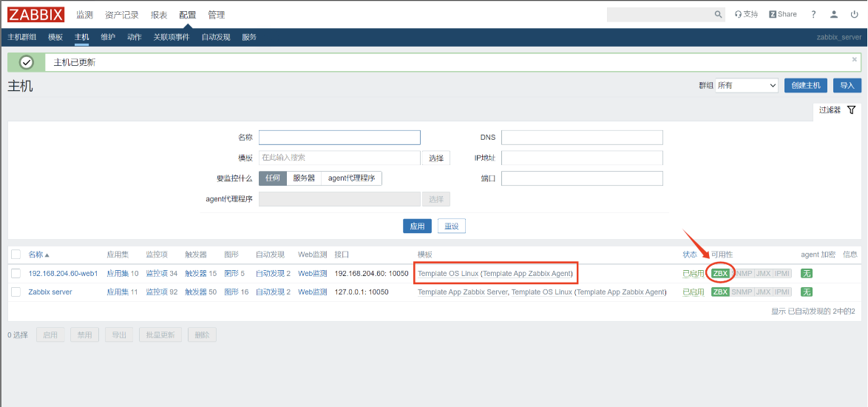This screenshot has height=407, width=868.
Task: Dismiss the 主机已更新 message
Action: coord(854,58)
